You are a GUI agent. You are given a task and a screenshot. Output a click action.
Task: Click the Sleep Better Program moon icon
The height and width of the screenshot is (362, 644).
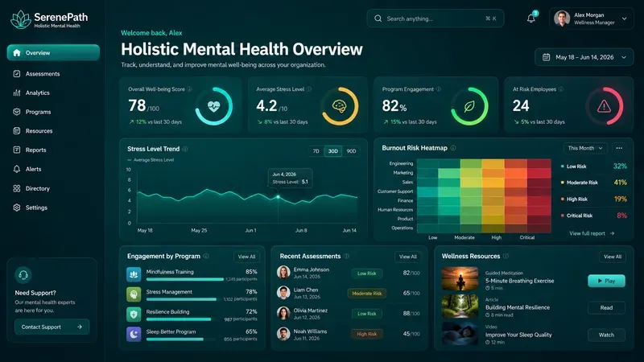pyautogui.click(x=134, y=334)
